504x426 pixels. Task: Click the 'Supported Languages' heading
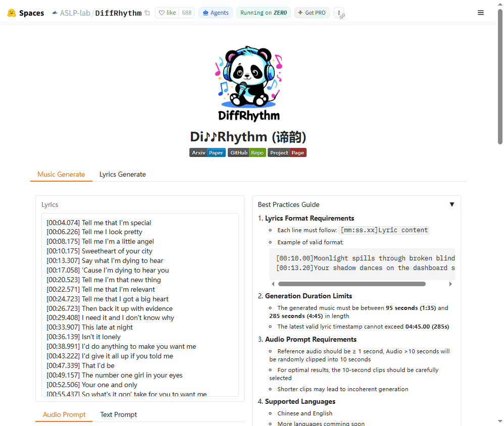point(300,401)
